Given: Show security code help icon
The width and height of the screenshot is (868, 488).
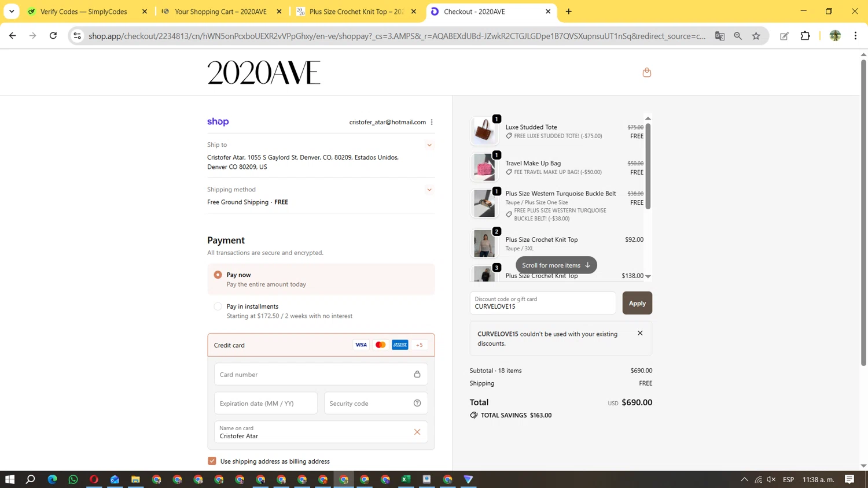Looking at the screenshot, I should 417,403.
